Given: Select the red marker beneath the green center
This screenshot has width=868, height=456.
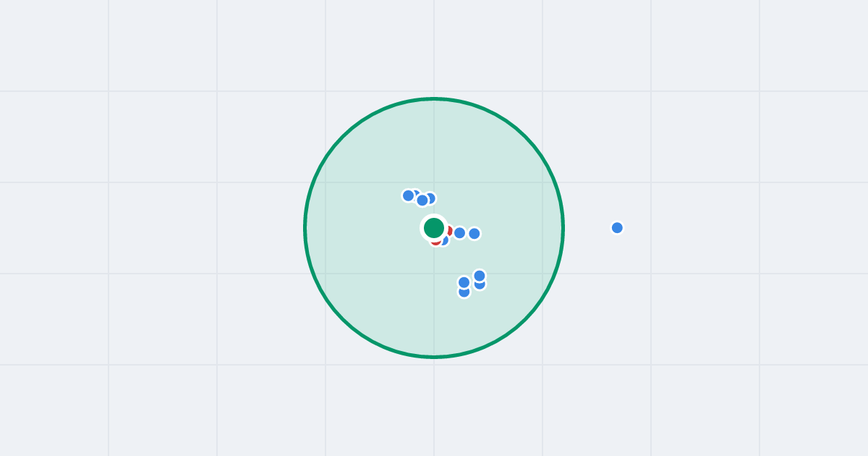Looking at the screenshot, I should tap(435, 242).
